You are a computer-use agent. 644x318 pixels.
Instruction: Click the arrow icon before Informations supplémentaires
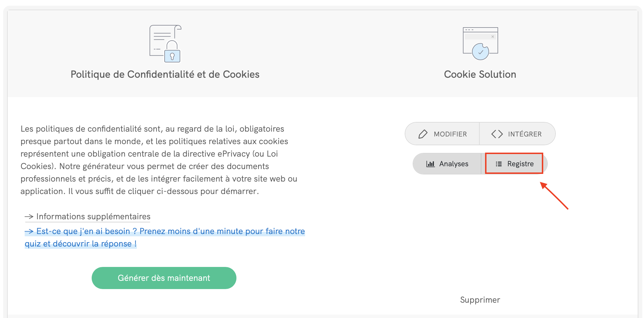[29, 217]
